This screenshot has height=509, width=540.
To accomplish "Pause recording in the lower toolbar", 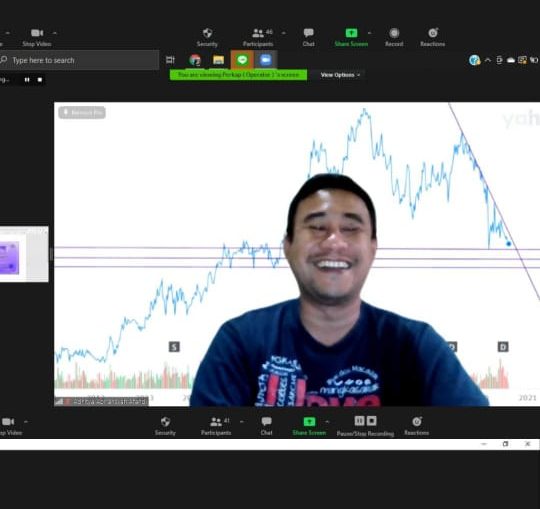I will pyautogui.click(x=359, y=421).
